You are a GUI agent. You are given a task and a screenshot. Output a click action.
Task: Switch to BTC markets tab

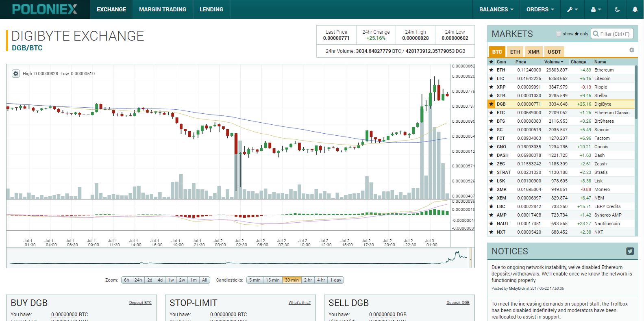click(497, 52)
